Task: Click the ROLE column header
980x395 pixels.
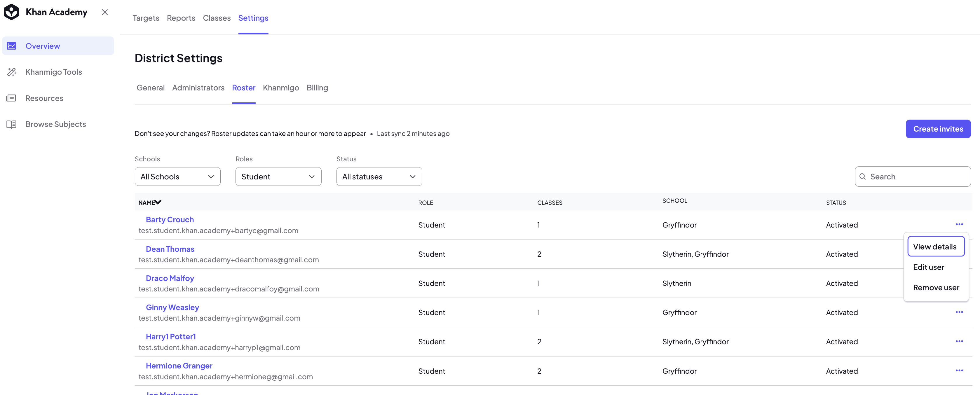Action: tap(426, 203)
